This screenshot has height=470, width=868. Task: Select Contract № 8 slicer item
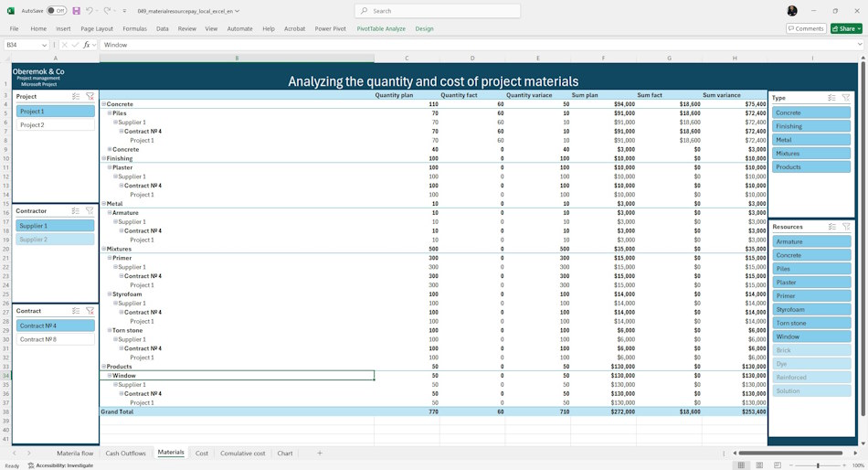pos(55,340)
